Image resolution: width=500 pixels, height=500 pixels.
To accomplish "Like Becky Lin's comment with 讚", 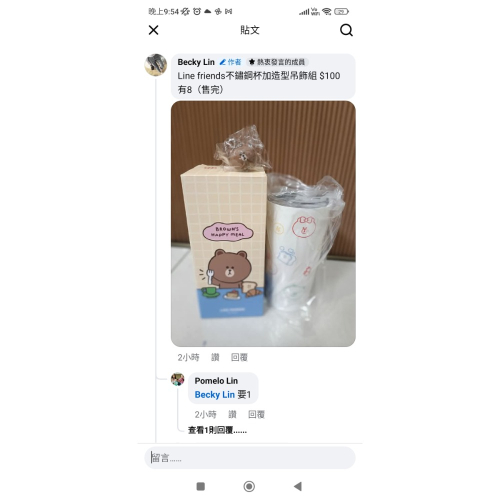I will pos(215,357).
